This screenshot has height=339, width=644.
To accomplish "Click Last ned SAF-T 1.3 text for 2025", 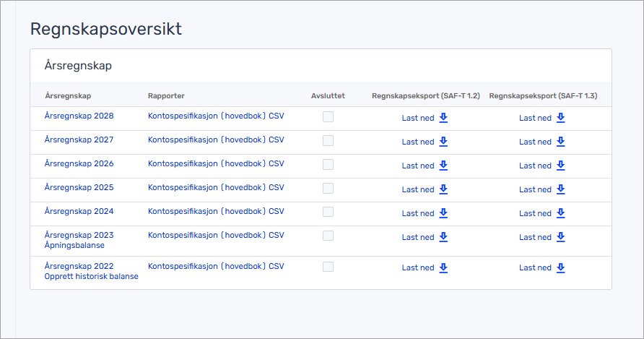I will (x=535, y=190).
